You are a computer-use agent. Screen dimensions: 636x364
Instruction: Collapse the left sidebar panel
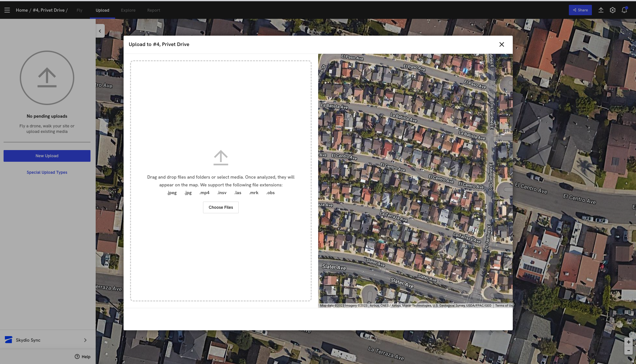tap(100, 31)
